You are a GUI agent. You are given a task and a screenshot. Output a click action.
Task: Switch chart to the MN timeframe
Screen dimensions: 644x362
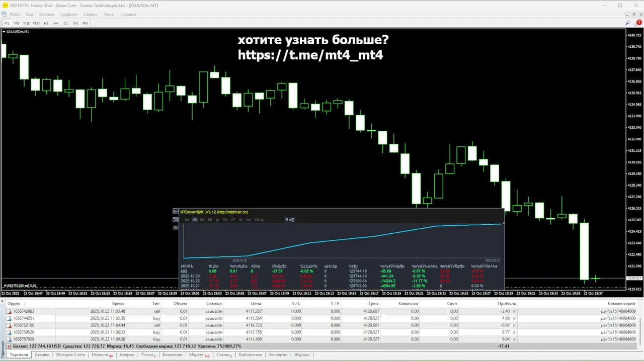[x=85, y=23]
